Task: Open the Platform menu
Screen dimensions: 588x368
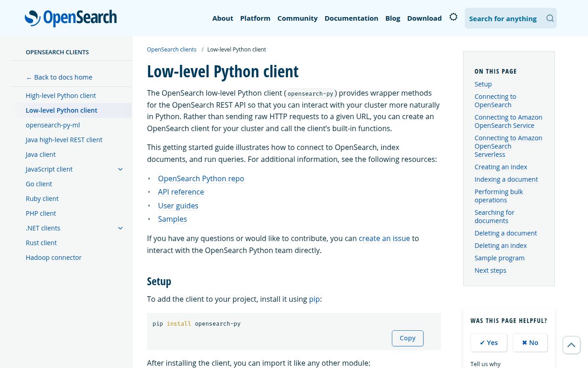Action: click(255, 18)
